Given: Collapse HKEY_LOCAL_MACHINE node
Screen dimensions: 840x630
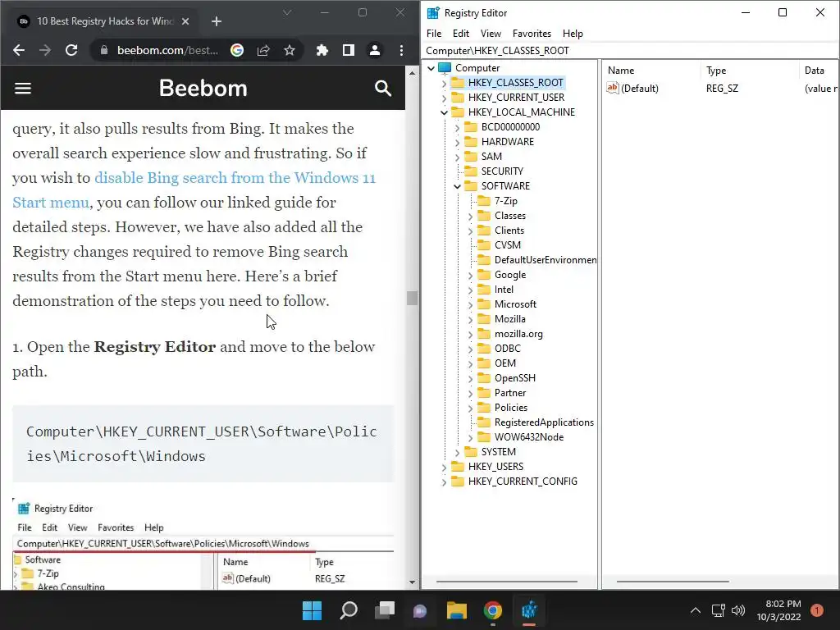Looking at the screenshot, I should pos(444,112).
